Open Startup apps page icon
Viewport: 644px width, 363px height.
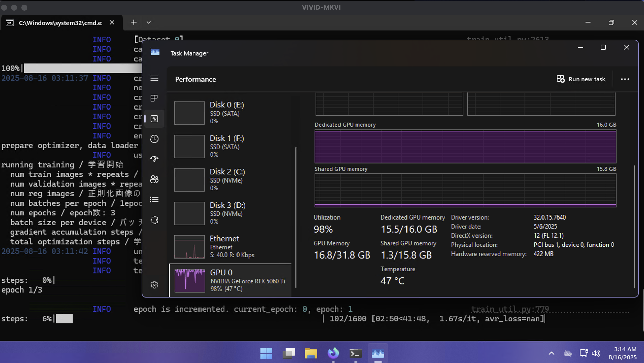pyautogui.click(x=154, y=159)
